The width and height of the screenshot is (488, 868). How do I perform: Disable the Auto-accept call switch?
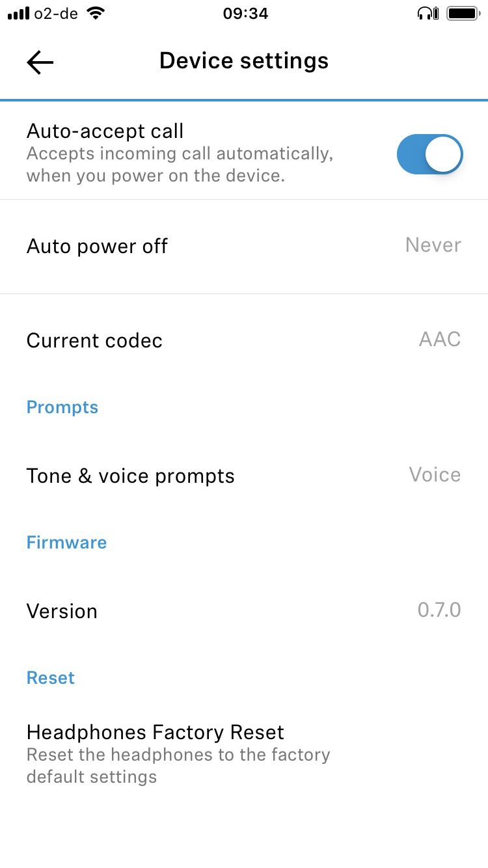pyautogui.click(x=429, y=155)
